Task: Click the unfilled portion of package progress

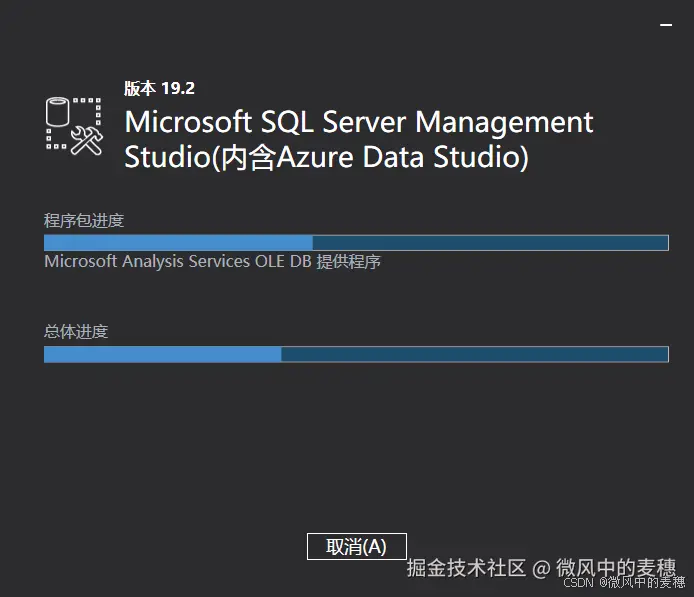Action: tap(490, 242)
